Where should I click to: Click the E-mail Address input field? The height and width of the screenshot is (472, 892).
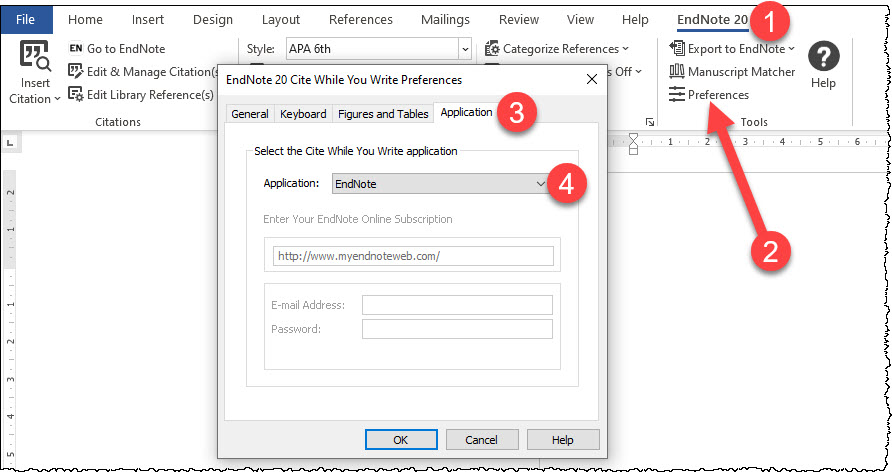457,305
